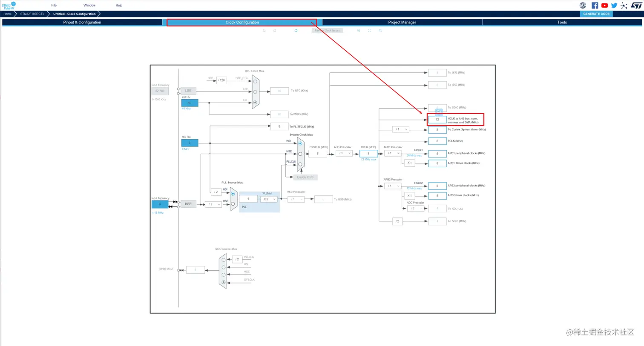Screen dimensions: 644x346
Task: Select LSE input on RTC Clock Mux
Action: click(255, 92)
